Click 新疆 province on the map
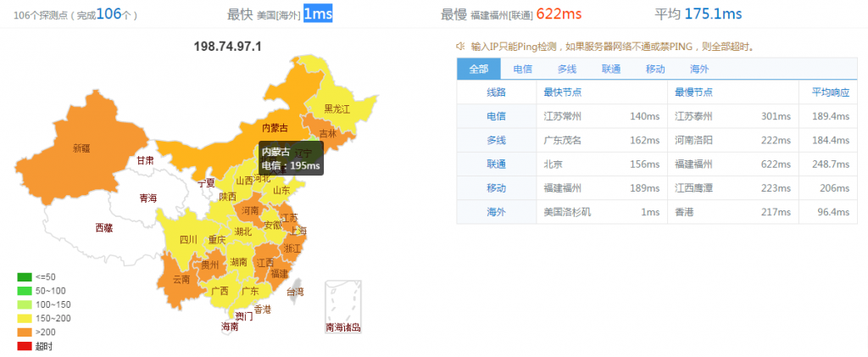 (x=81, y=148)
